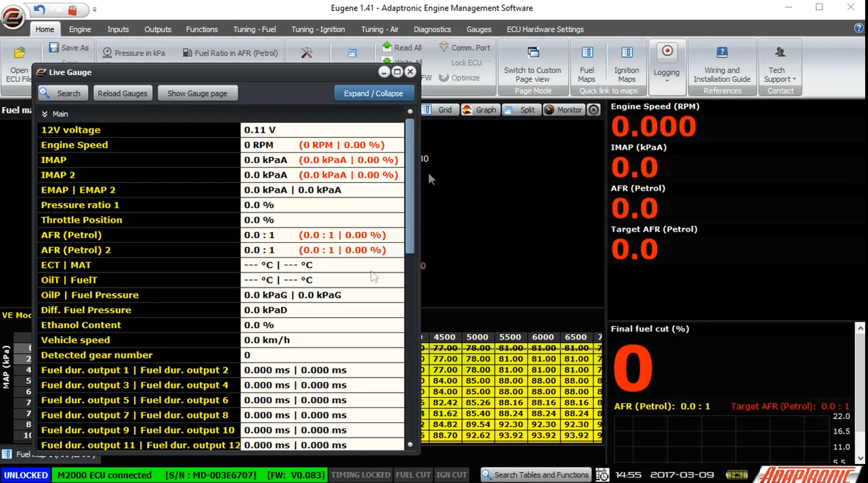Click the Search Tables and Functions box
The image size is (868, 483).
[x=536, y=475]
